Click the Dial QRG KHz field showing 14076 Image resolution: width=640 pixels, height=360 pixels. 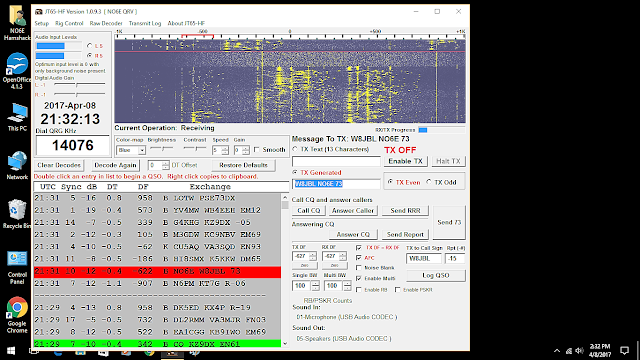pos(73,145)
